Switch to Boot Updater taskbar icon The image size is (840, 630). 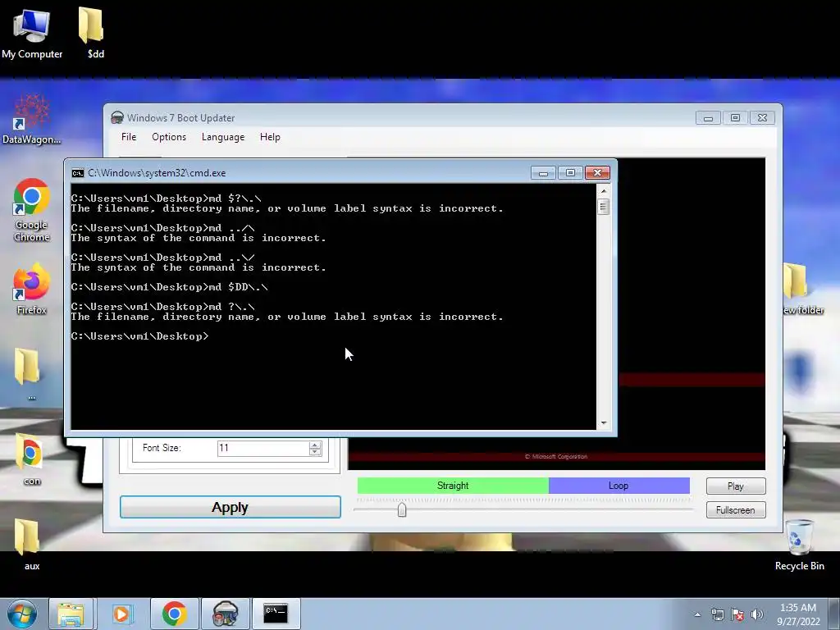[x=225, y=614]
